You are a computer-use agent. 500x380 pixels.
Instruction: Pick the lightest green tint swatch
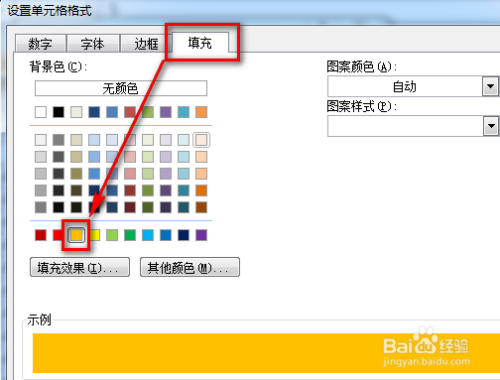pos(148,140)
